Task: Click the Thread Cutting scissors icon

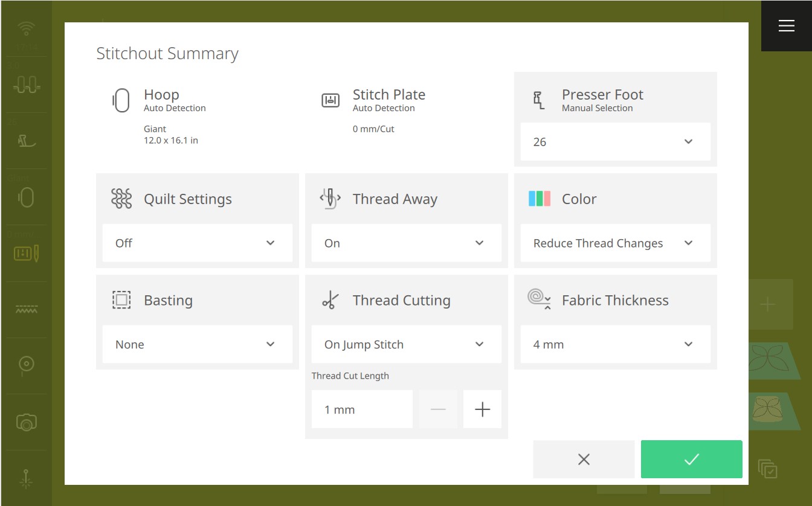Action: tap(330, 300)
